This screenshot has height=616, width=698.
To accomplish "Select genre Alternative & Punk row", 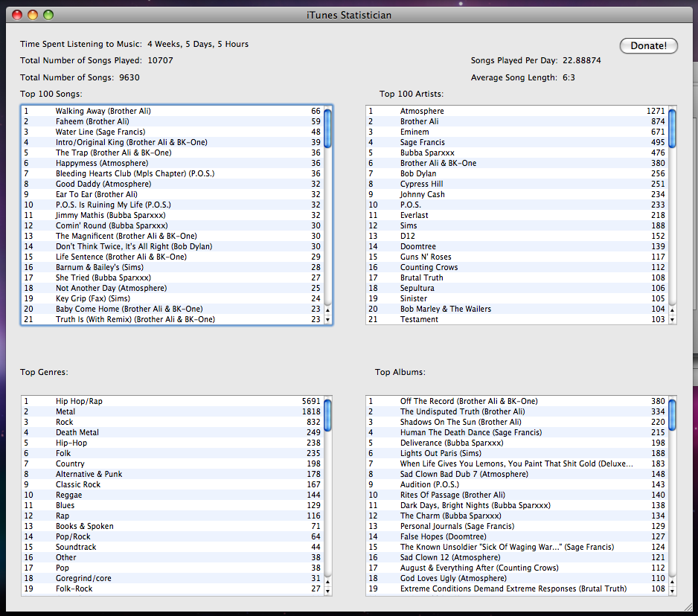I will pos(173,474).
